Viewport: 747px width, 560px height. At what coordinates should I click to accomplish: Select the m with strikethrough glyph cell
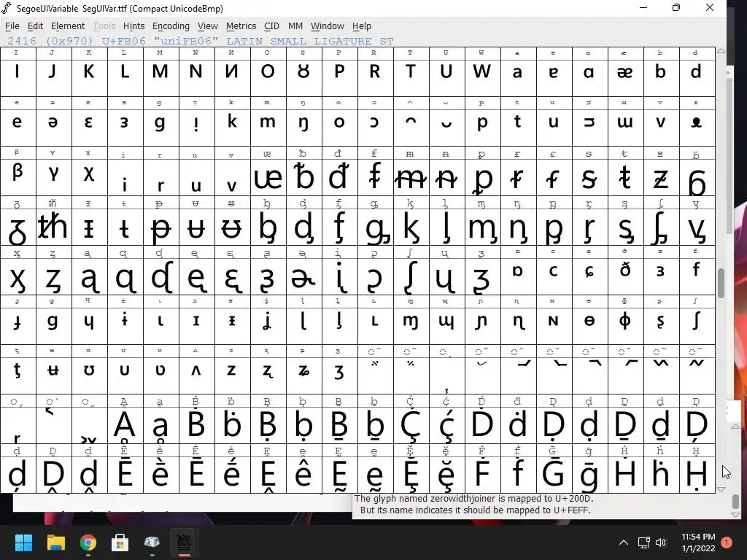411,171
